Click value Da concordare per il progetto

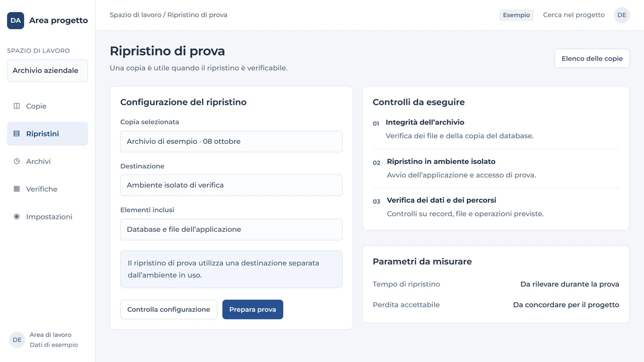click(566, 305)
